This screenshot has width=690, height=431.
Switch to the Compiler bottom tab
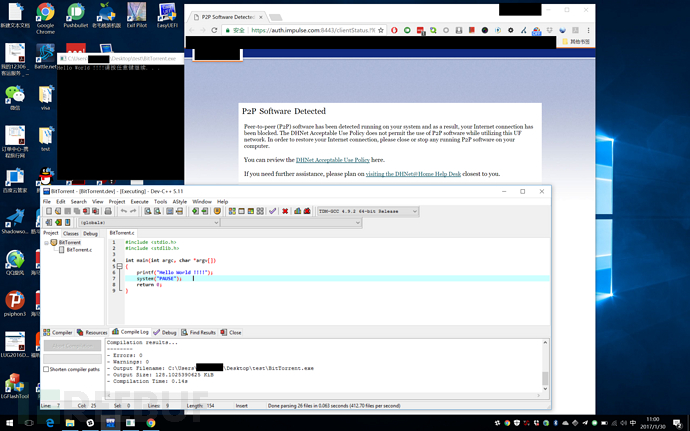pos(58,332)
